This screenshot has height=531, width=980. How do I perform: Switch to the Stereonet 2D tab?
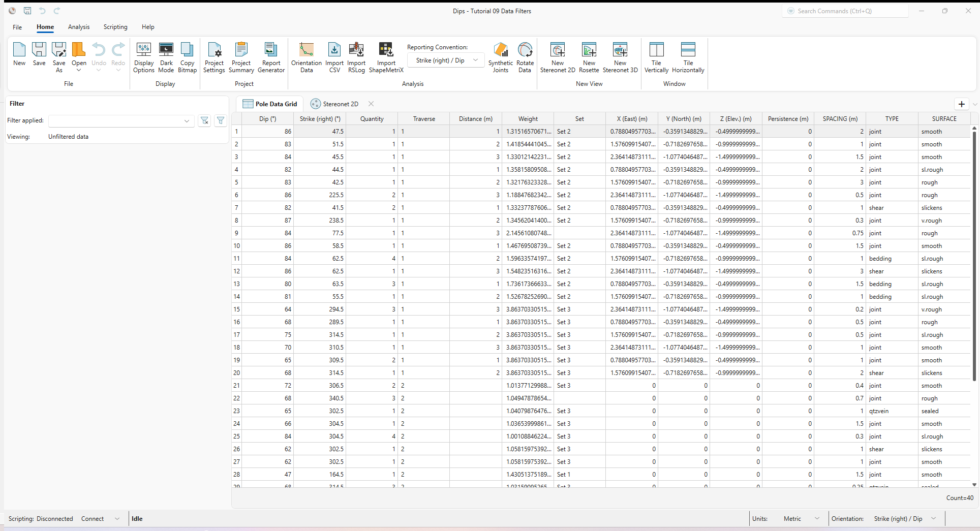(340, 103)
